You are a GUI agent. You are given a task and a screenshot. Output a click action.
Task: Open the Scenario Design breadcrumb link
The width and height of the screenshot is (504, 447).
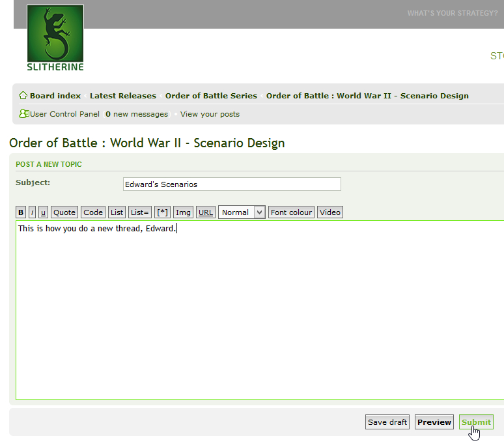click(x=367, y=96)
